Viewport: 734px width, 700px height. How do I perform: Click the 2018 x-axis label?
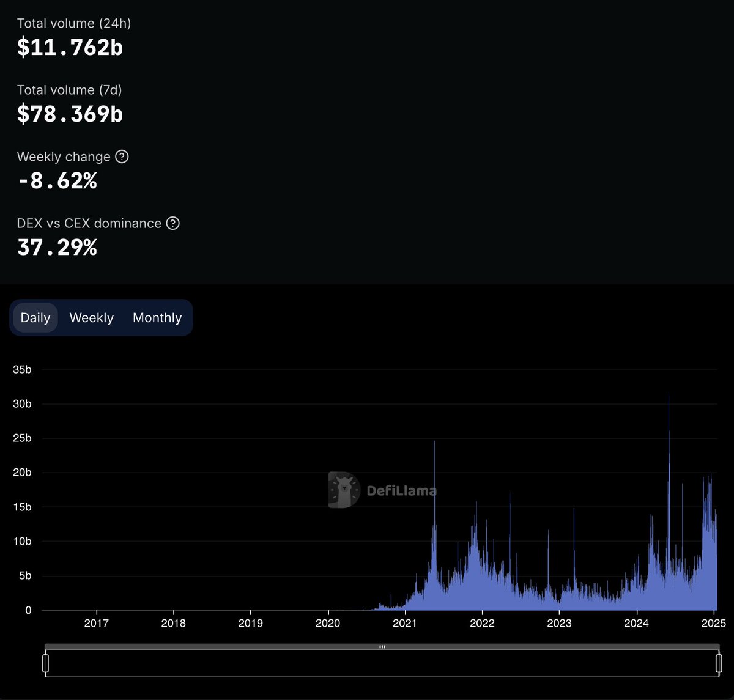pyautogui.click(x=174, y=623)
